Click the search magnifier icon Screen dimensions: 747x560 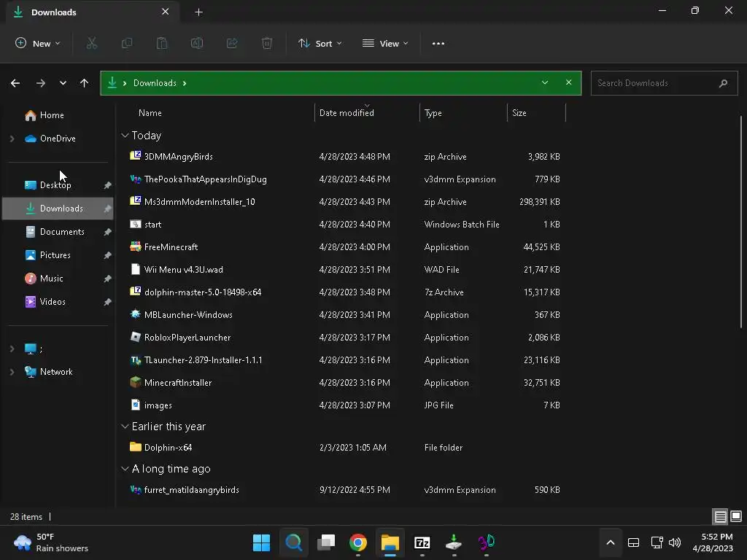[x=723, y=83]
